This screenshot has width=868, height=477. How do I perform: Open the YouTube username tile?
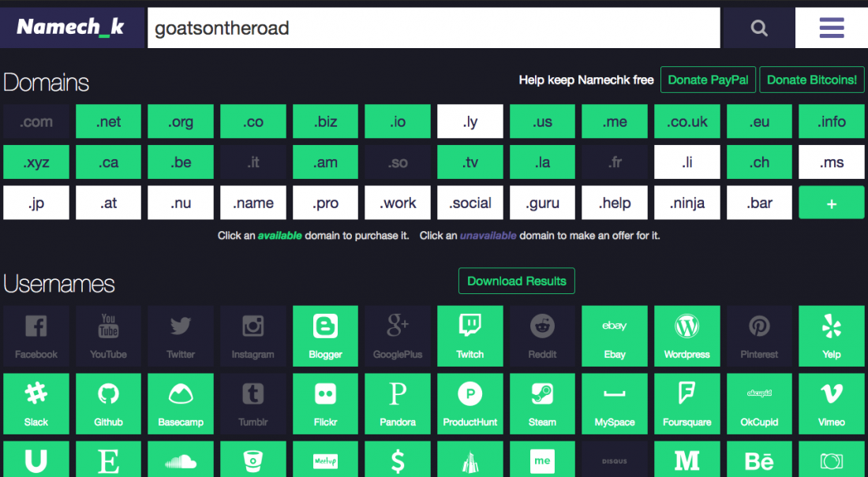tap(109, 336)
